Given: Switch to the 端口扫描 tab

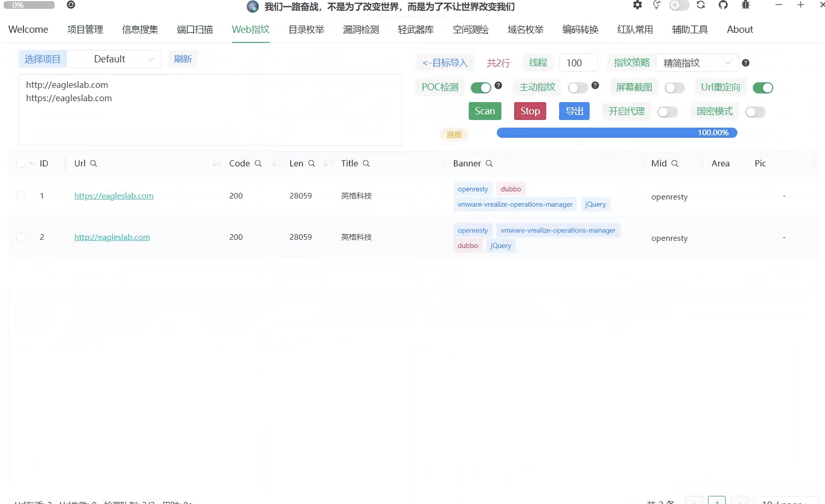Looking at the screenshot, I should tap(195, 30).
